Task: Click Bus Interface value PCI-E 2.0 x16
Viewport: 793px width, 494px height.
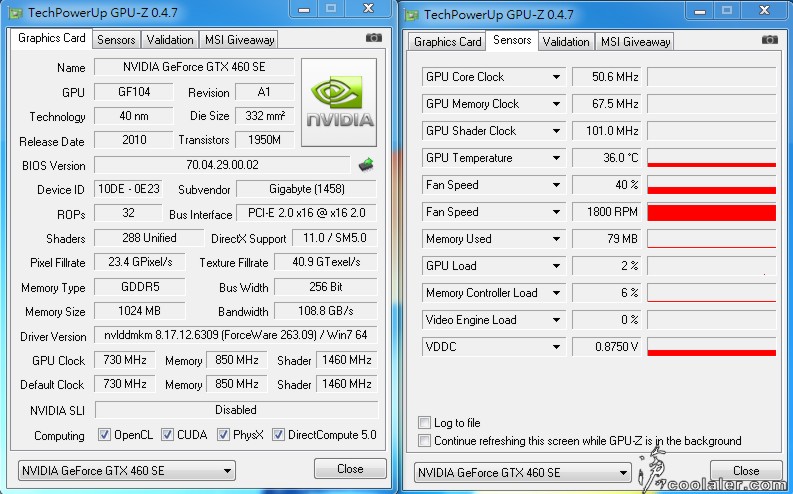Action: 306,213
